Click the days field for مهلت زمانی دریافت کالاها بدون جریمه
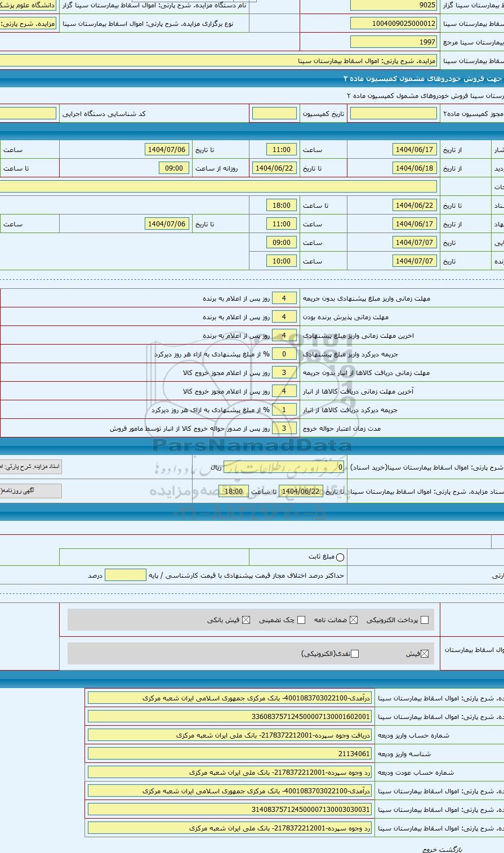504x853 pixels. pos(284,373)
